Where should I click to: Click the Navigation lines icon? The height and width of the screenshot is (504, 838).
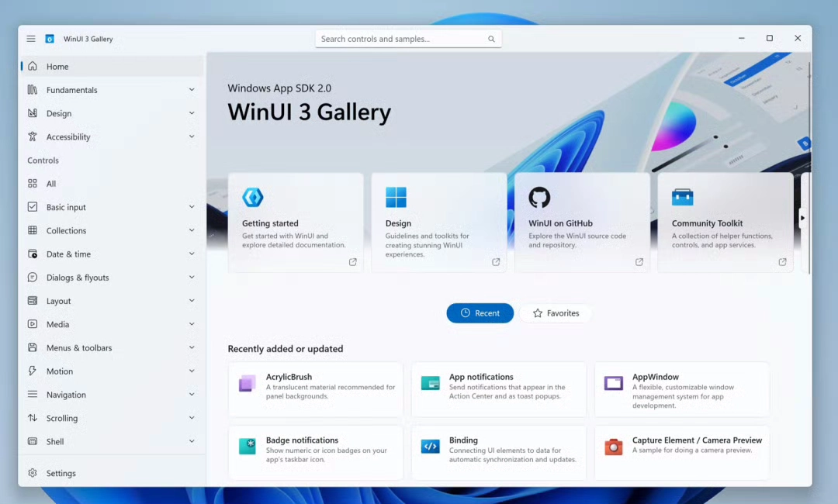click(33, 395)
